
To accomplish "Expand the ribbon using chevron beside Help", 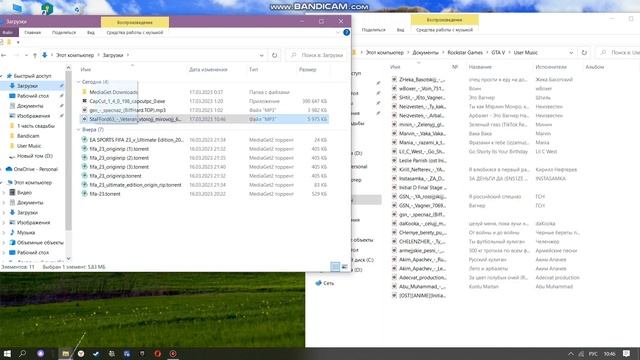I will pos(338,32).
